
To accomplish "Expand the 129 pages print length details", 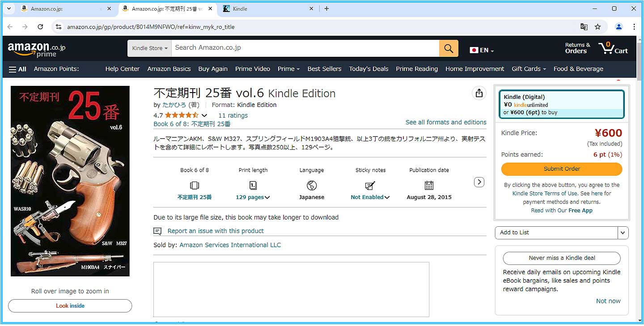I will pyautogui.click(x=253, y=197).
